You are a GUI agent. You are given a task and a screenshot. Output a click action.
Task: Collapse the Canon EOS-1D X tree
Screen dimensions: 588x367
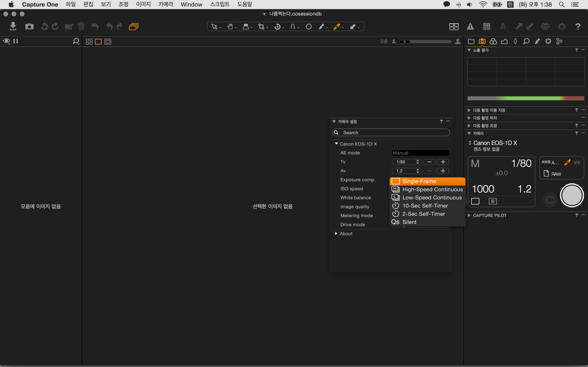336,144
